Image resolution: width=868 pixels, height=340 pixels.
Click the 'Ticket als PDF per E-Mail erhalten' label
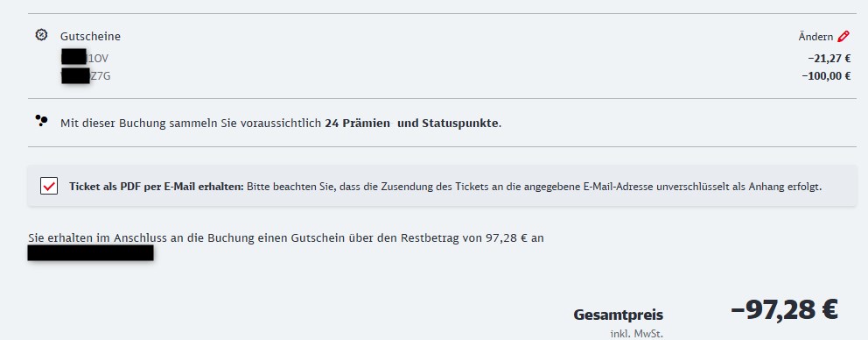click(x=156, y=187)
